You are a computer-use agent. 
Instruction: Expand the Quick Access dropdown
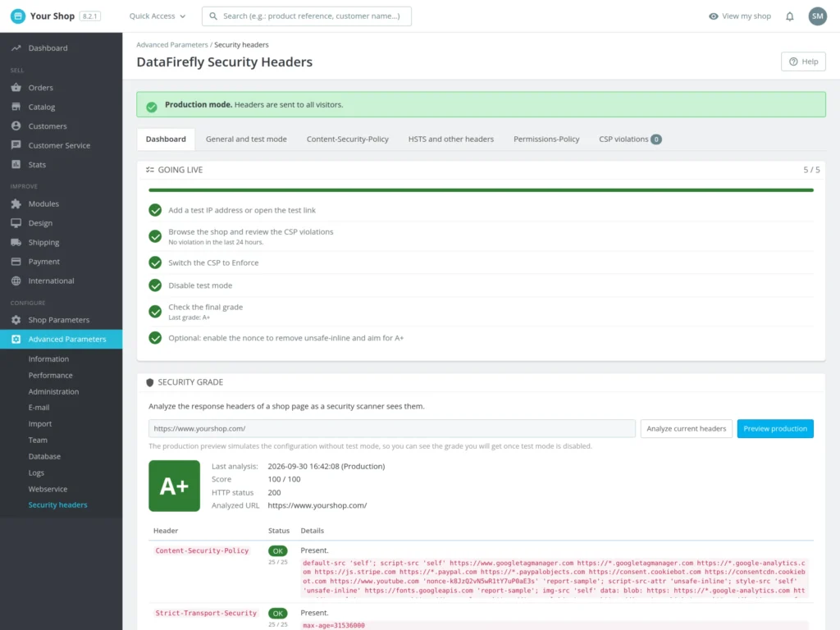tap(157, 16)
